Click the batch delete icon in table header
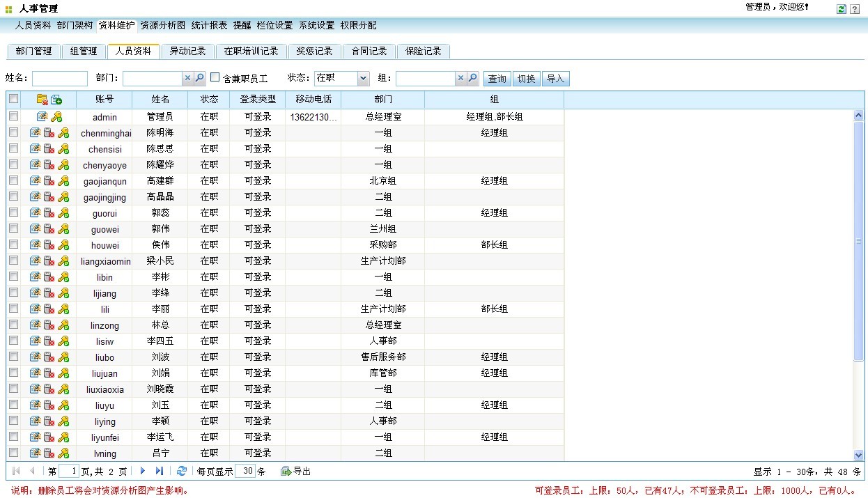The height and width of the screenshot is (498, 868). click(42, 100)
